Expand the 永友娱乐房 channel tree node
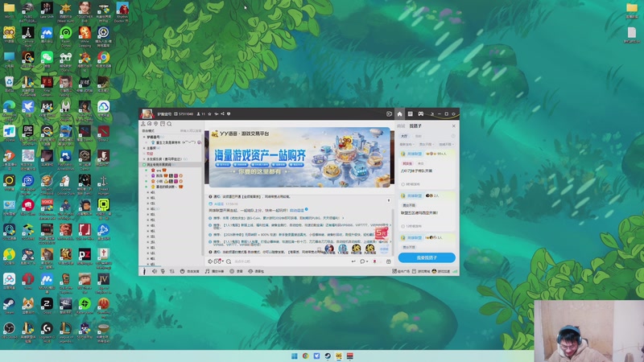Screen dimensions: 644x362 tap(145, 158)
